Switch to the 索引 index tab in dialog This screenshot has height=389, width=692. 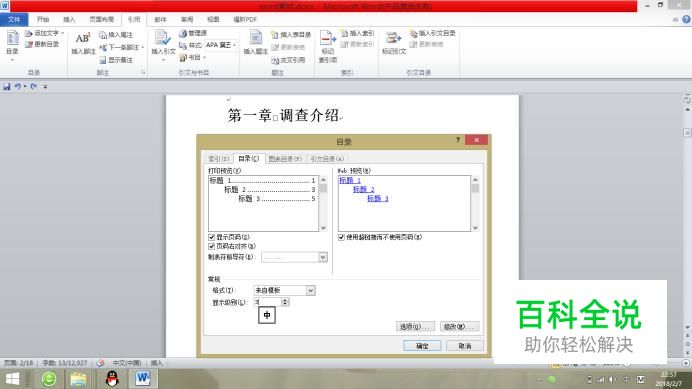coord(218,159)
